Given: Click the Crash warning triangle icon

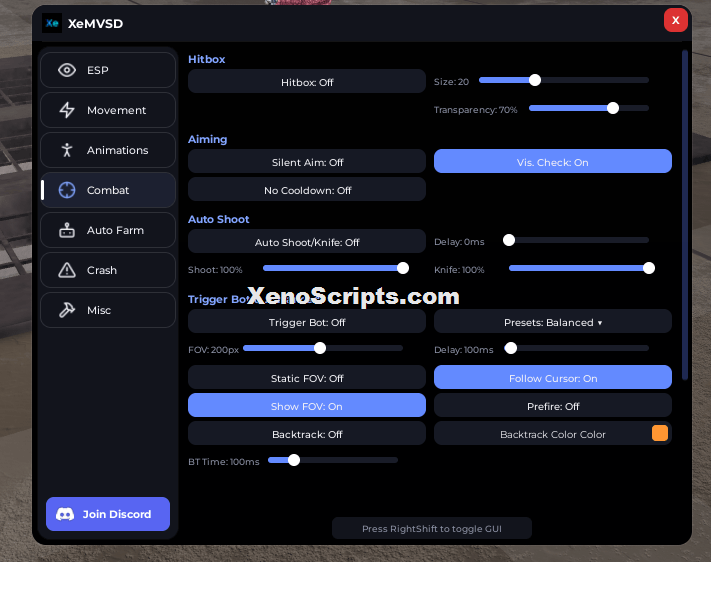Looking at the screenshot, I should [67, 270].
